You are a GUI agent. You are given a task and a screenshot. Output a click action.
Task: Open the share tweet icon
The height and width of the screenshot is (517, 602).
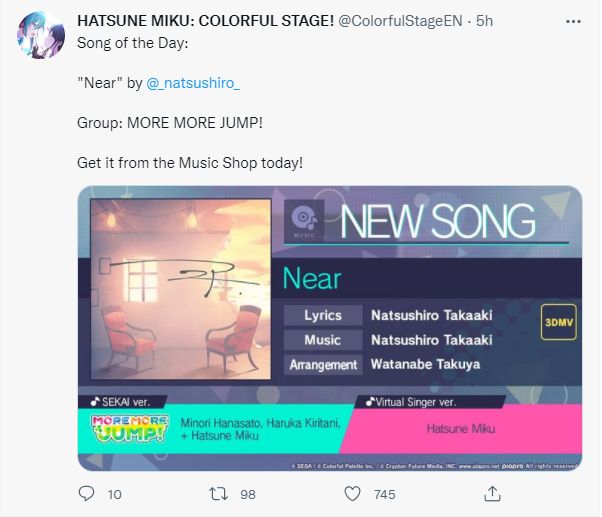coord(492,494)
